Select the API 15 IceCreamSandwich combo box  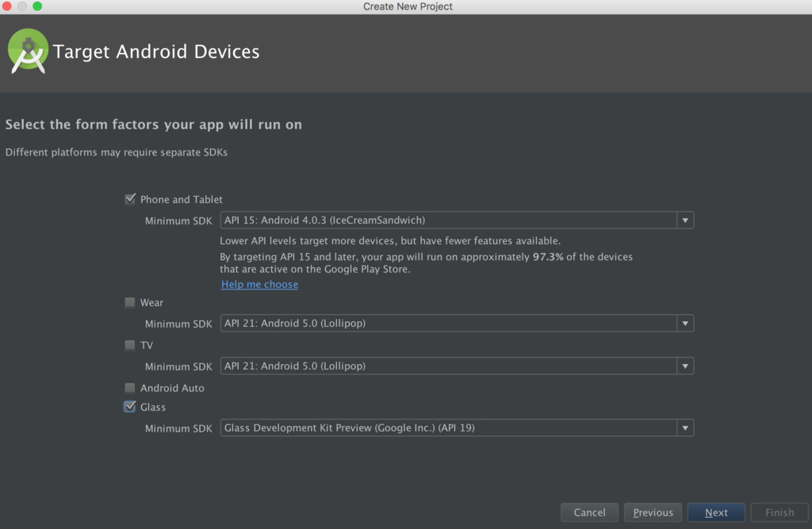(x=457, y=220)
